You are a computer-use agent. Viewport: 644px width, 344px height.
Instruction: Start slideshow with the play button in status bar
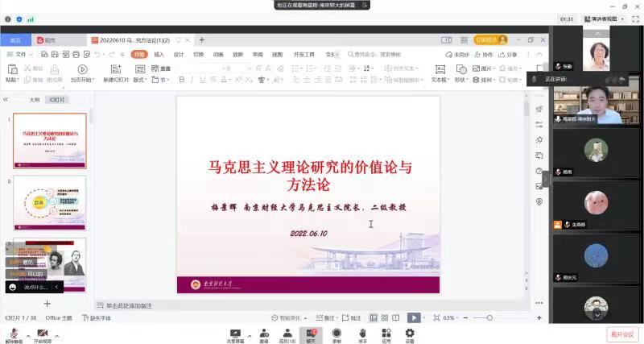(x=413, y=318)
